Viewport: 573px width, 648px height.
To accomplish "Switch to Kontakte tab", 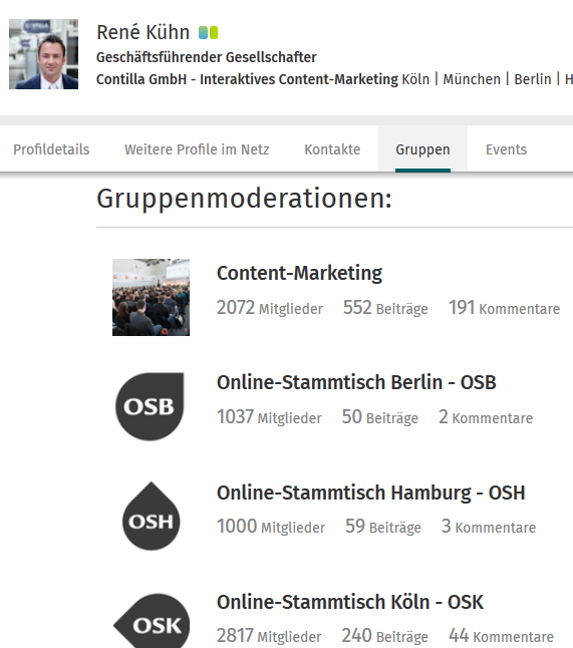I will tap(332, 149).
